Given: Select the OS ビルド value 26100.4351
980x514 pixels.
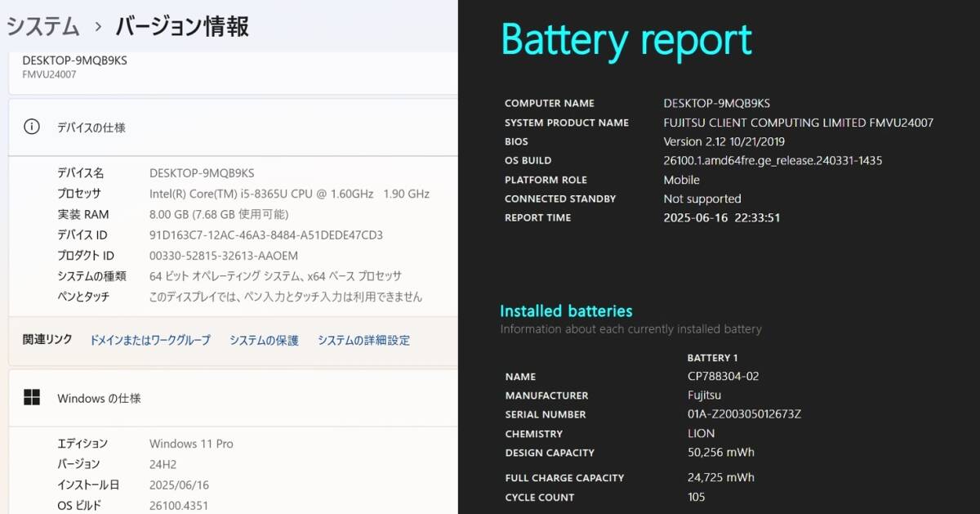Looking at the screenshot, I should tap(179, 505).
